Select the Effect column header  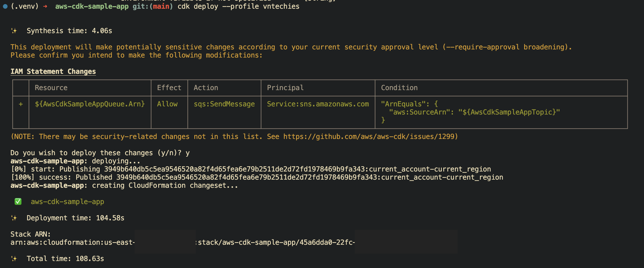[x=169, y=88]
